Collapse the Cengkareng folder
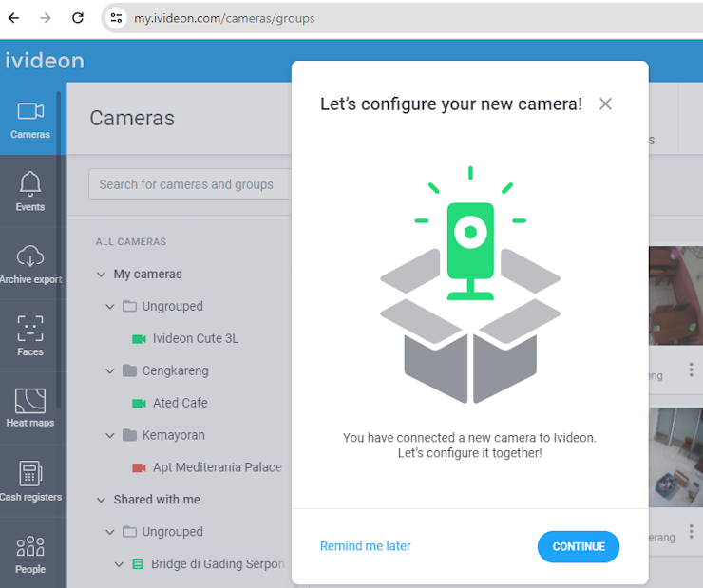Image resolution: width=703 pixels, height=588 pixels. coord(110,371)
